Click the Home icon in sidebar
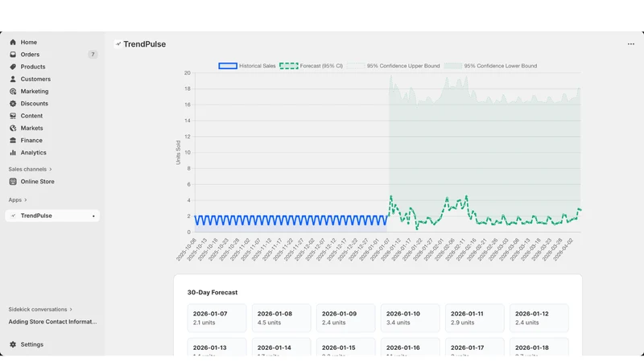Viewport: 644px width, 362px height. 13,43
